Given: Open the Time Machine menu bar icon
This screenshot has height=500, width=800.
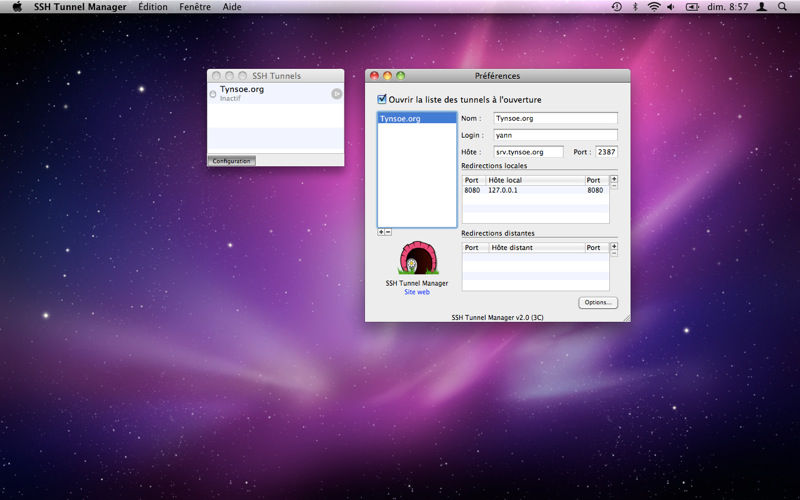Looking at the screenshot, I should click(x=616, y=7).
